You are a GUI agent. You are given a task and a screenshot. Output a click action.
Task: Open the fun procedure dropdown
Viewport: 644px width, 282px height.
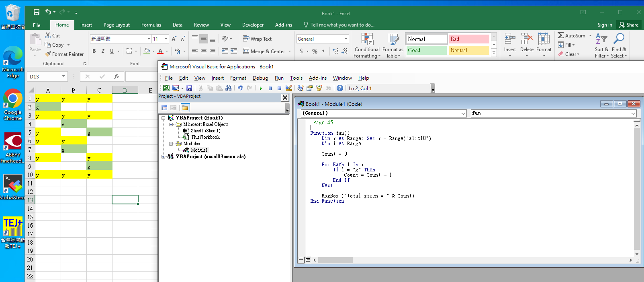click(633, 113)
